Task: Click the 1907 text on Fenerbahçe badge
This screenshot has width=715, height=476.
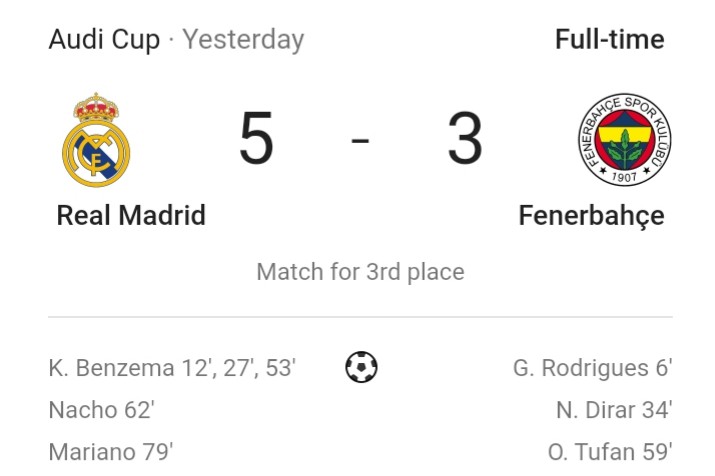Action: 624,176
